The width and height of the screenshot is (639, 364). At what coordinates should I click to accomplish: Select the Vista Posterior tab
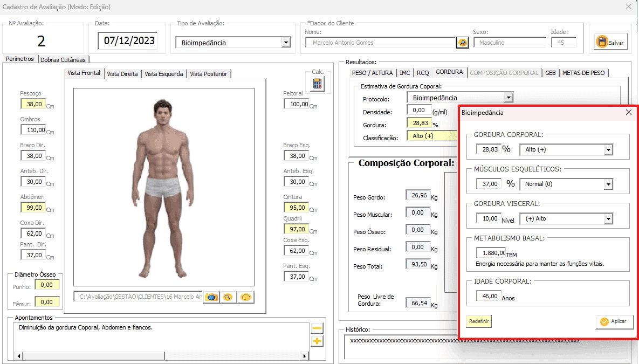(x=209, y=74)
